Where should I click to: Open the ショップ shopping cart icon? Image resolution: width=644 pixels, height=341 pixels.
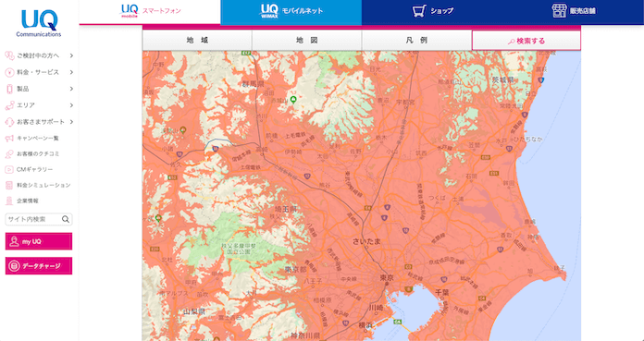[419, 11]
